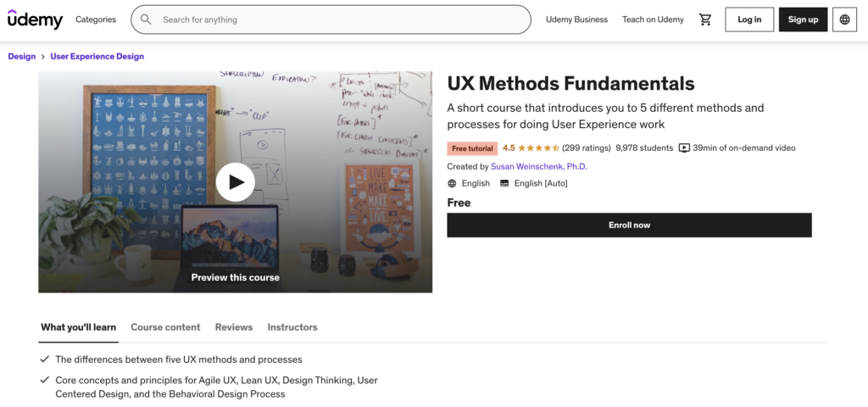Go to User Experience Design breadcrumb
This screenshot has width=868, height=407.
(97, 57)
